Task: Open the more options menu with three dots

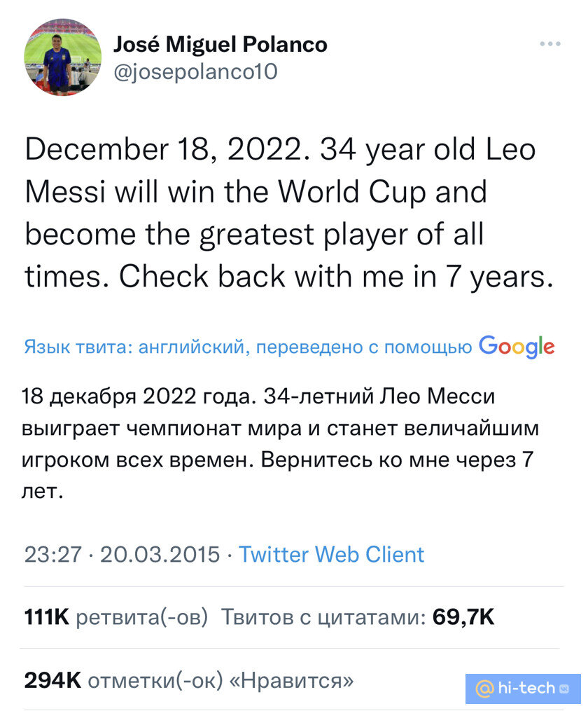Action: pyautogui.click(x=550, y=43)
